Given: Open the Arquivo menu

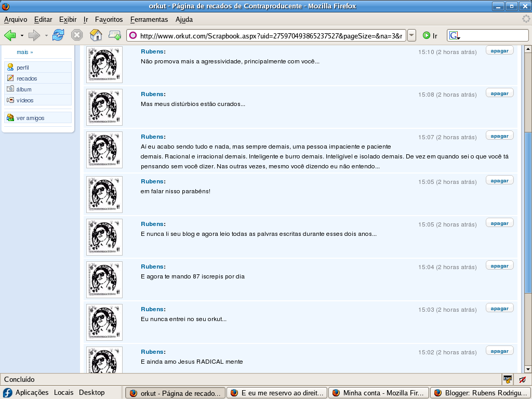Looking at the screenshot, I should pyautogui.click(x=16, y=19).
